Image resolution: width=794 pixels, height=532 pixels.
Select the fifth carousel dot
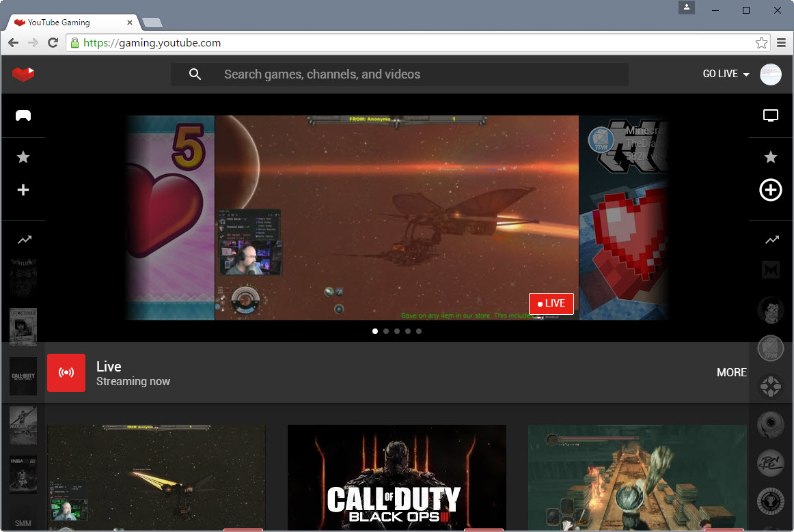[x=419, y=331]
